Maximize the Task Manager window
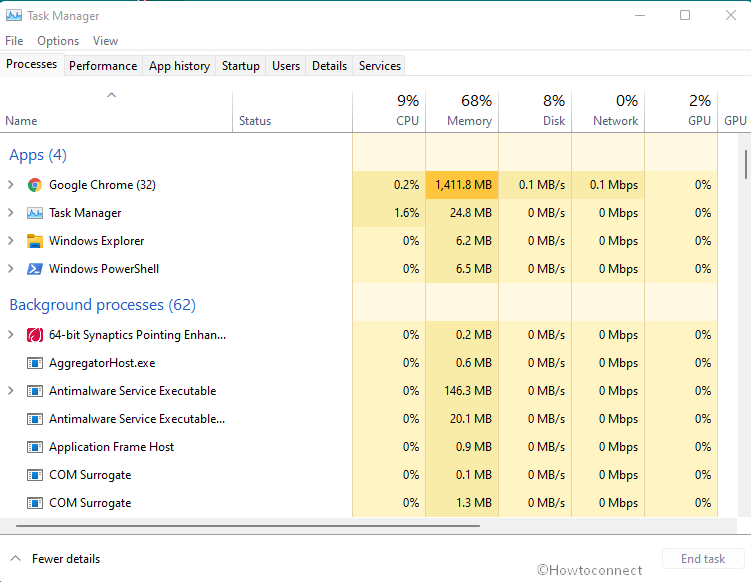 pyautogui.click(x=685, y=15)
